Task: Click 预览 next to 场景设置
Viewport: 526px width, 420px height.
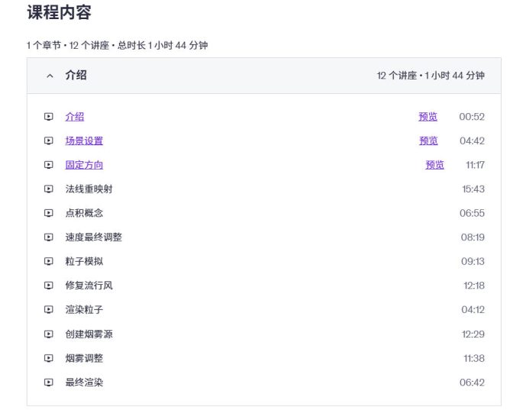Action: (428, 141)
